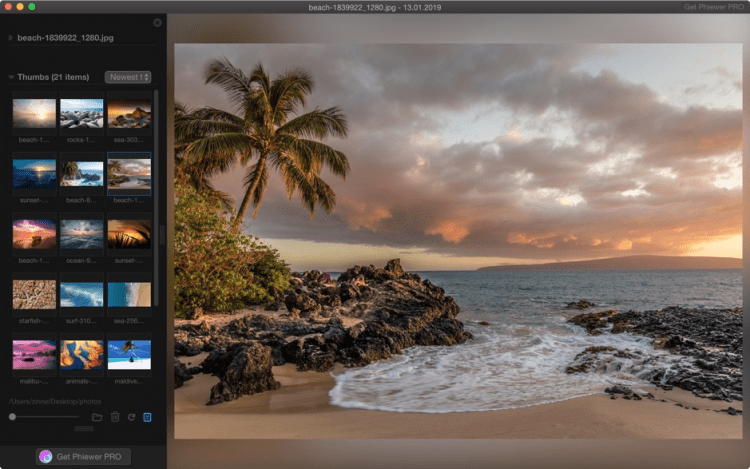750x469 pixels.
Task: Expand the beach-1839922_1280.jpg file info
Action: [x=11, y=38]
